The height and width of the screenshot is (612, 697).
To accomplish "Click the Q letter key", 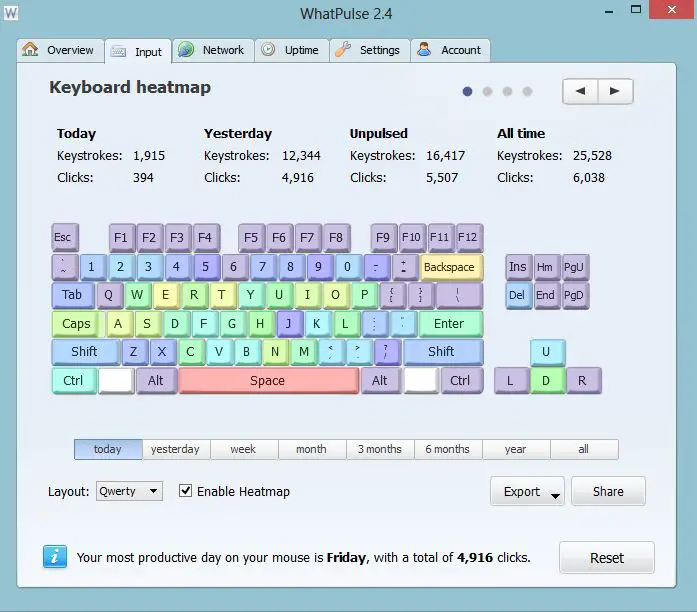I will click(110, 295).
